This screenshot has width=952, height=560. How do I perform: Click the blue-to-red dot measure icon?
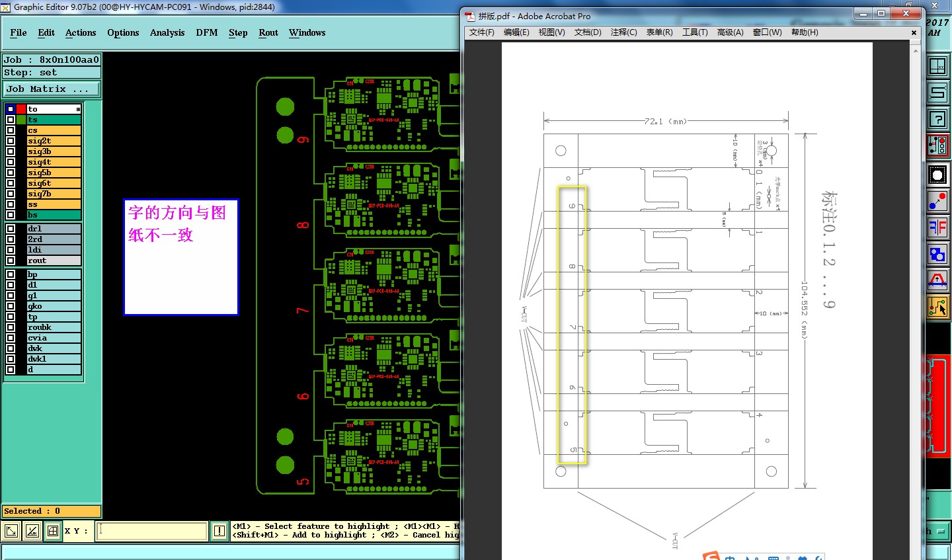point(937,202)
